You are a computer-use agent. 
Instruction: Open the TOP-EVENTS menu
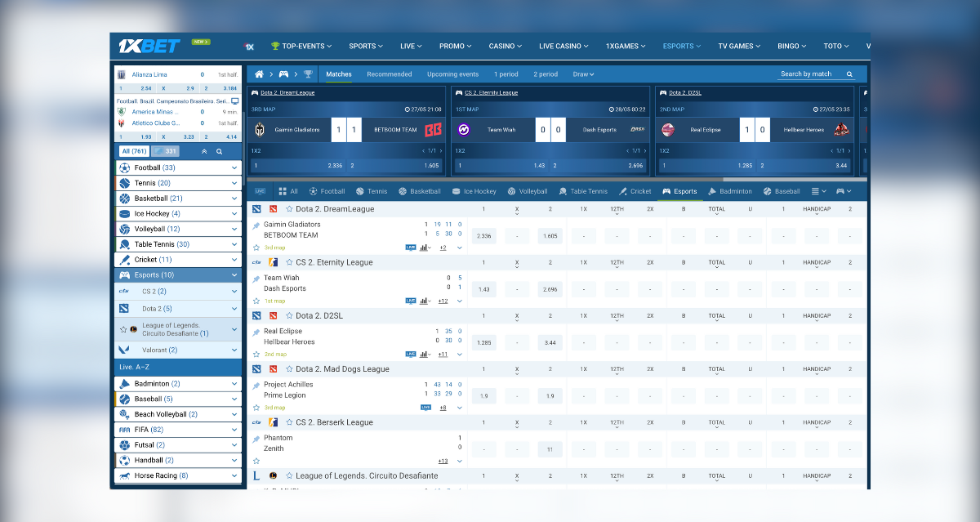click(302, 47)
